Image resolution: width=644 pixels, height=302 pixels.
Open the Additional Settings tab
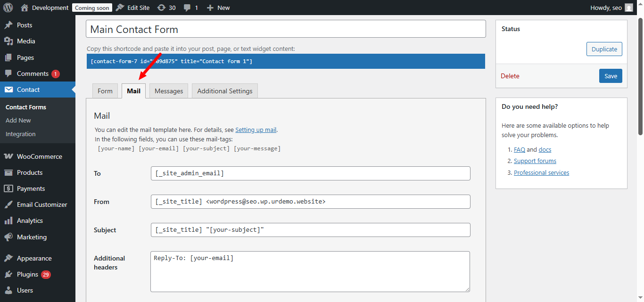[225, 91]
